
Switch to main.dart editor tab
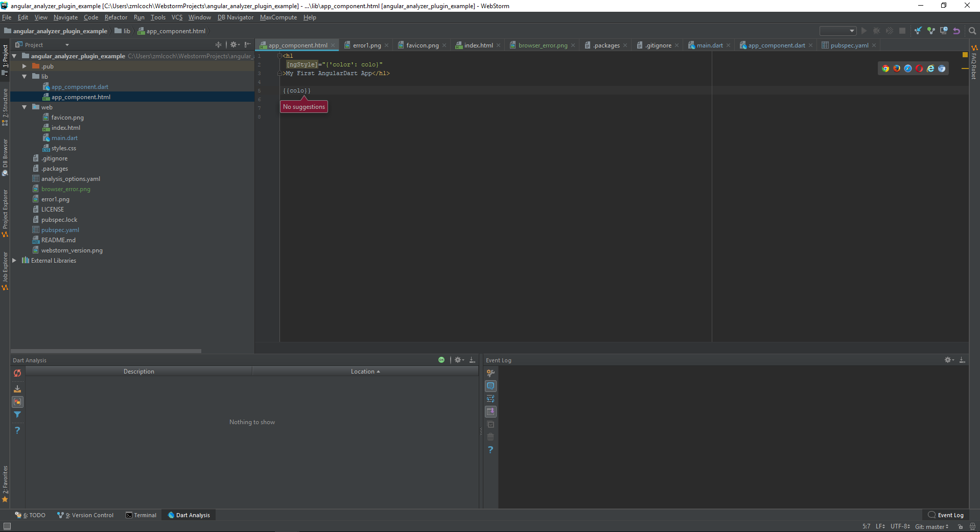[709, 45]
